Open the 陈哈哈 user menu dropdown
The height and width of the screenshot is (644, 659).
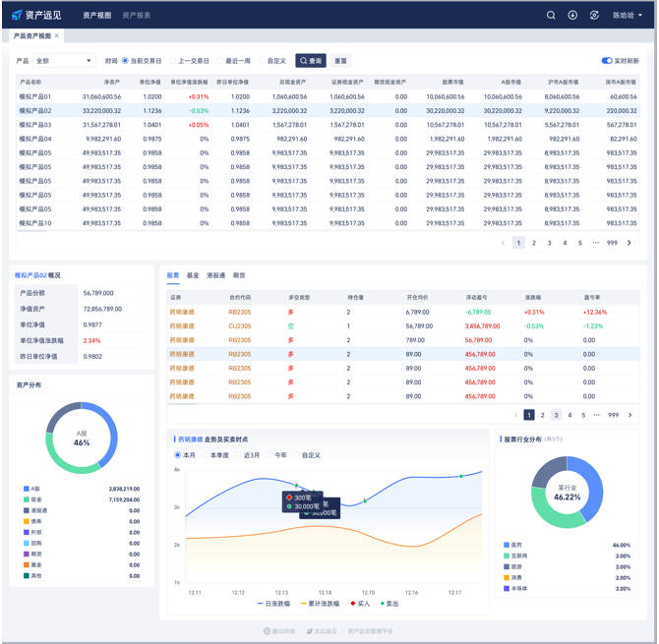click(x=629, y=15)
